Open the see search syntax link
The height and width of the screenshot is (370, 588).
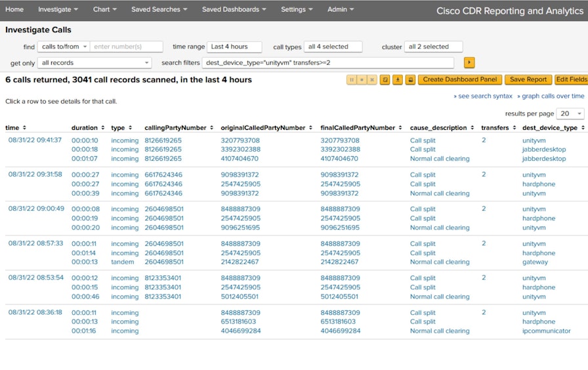482,96
